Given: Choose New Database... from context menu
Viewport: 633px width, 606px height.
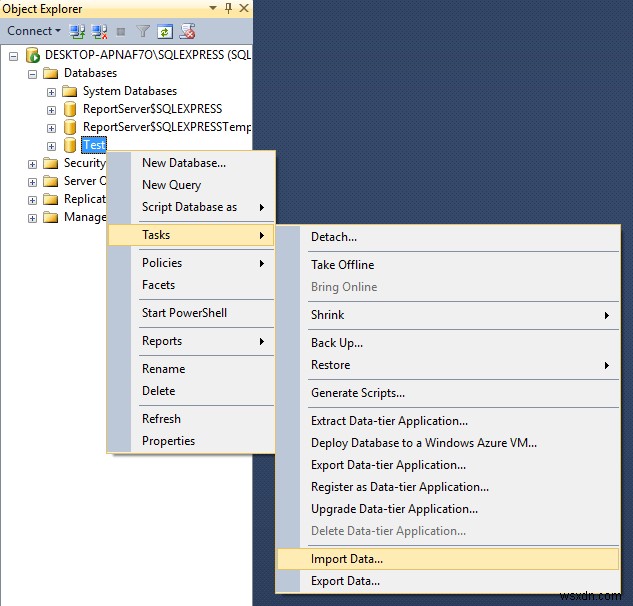Looking at the screenshot, I should pos(191,163).
